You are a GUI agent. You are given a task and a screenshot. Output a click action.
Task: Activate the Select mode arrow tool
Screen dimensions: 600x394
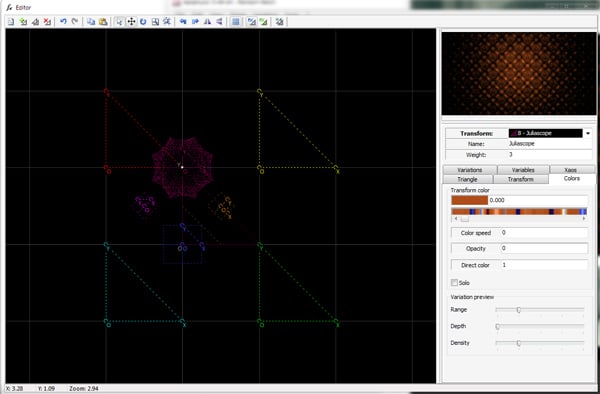tap(119, 22)
